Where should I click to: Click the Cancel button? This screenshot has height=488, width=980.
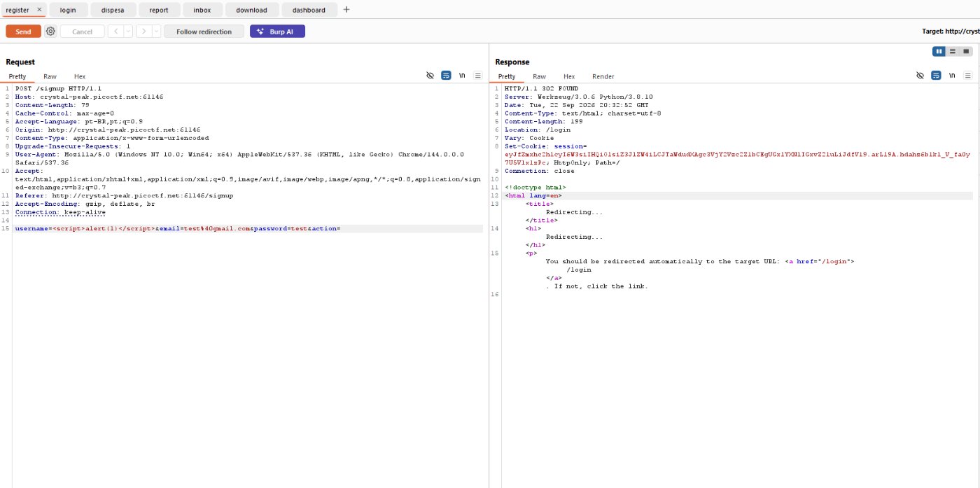82,32
